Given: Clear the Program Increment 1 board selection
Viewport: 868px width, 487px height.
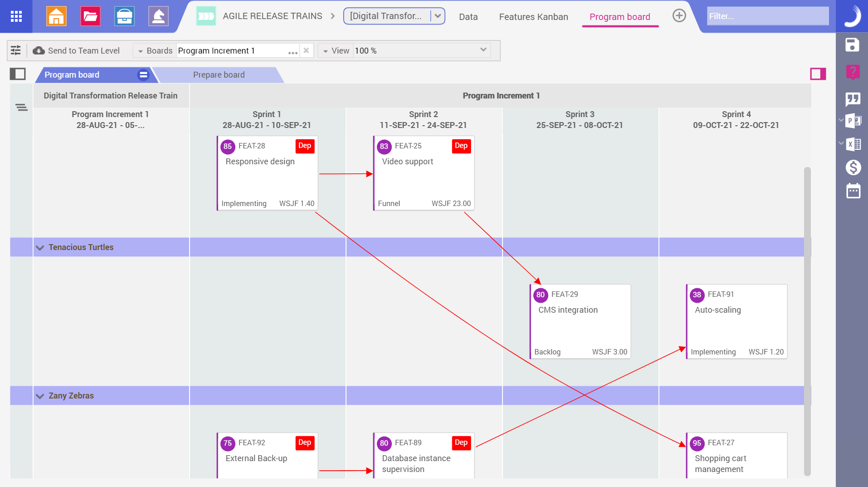Looking at the screenshot, I should [x=307, y=50].
